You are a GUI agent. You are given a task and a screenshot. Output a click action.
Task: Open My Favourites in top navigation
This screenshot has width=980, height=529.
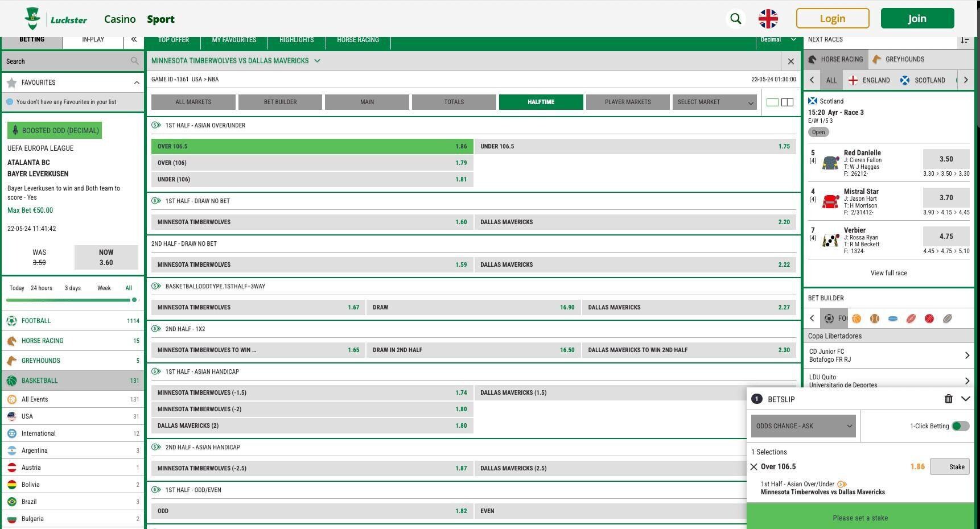[x=234, y=40]
